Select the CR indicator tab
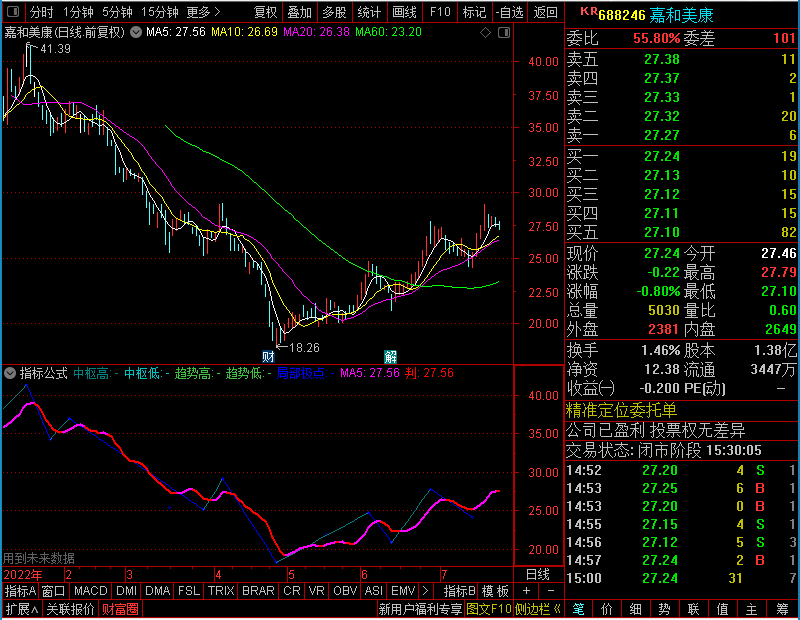 point(292,591)
